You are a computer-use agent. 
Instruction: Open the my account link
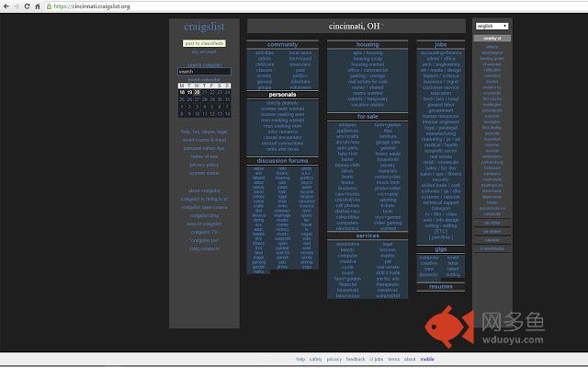click(204, 52)
